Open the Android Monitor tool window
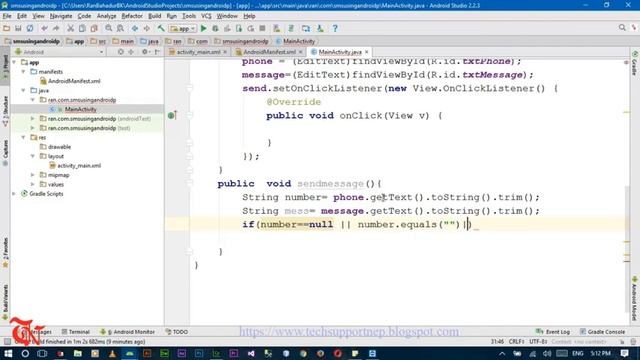Screen dimensions: 640x360 [127, 332]
